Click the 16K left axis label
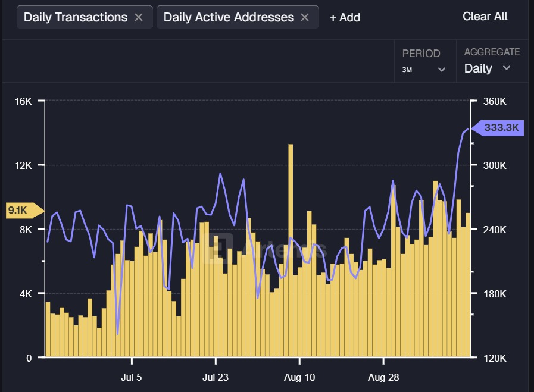 tap(24, 101)
